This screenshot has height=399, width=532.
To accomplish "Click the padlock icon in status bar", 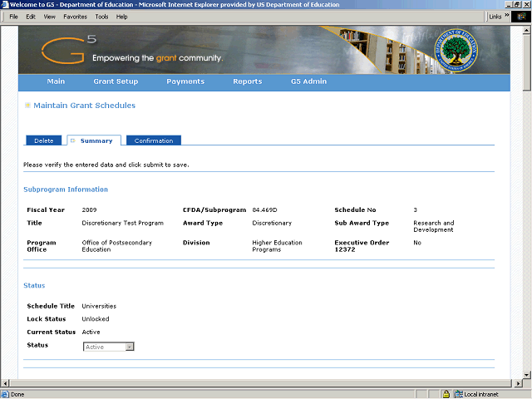I will [x=446, y=394].
